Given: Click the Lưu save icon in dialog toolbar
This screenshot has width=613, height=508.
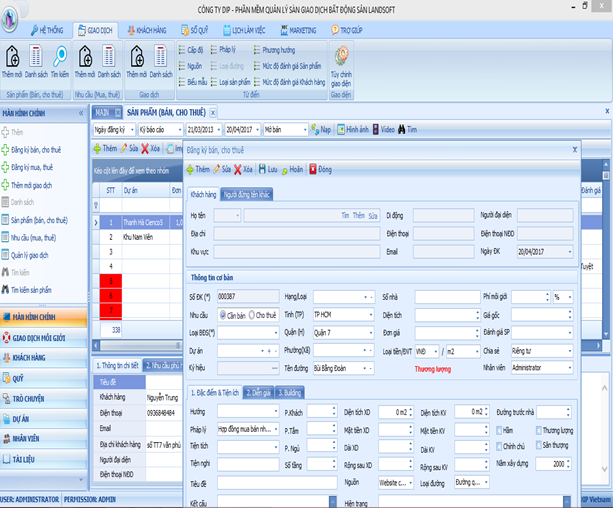Looking at the screenshot, I should [x=263, y=169].
